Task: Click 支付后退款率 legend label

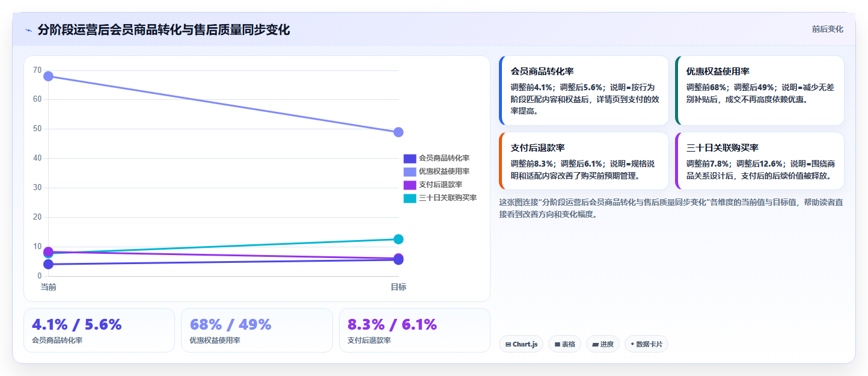Action: pyautogui.click(x=441, y=185)
